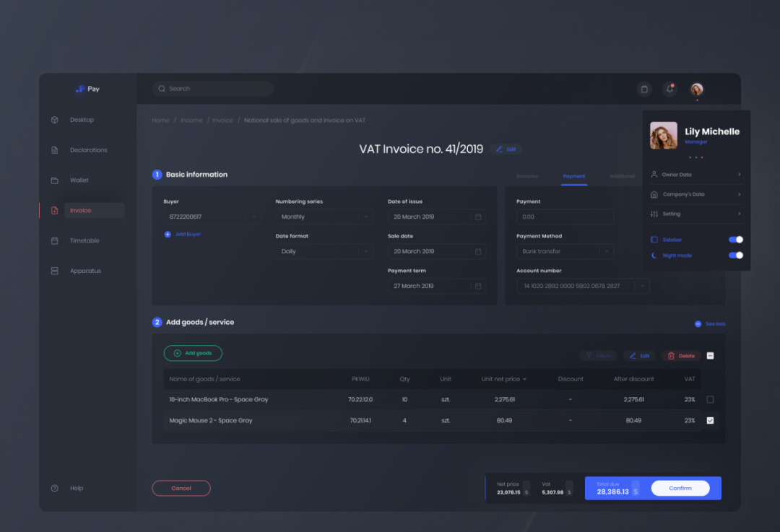Click the Wallet folder icon in sidebar
780x532 pixels.
54,180
